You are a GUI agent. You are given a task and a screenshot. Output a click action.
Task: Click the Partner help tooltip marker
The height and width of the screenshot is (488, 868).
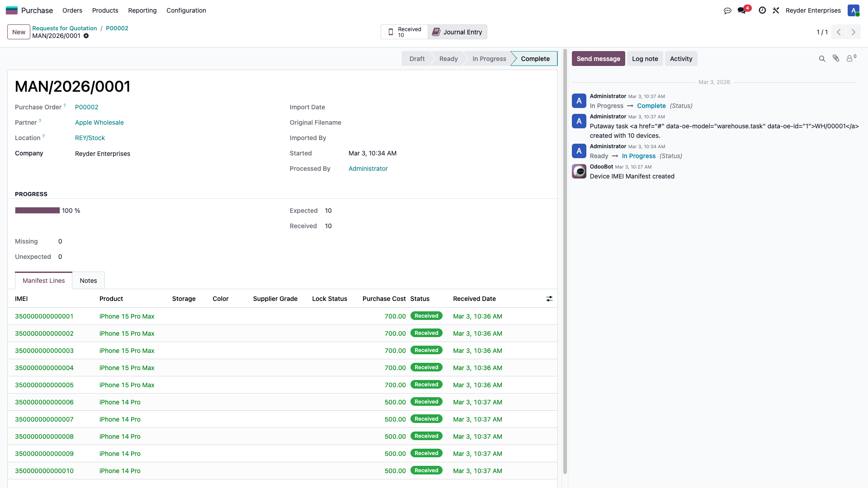tap(40, 121)
